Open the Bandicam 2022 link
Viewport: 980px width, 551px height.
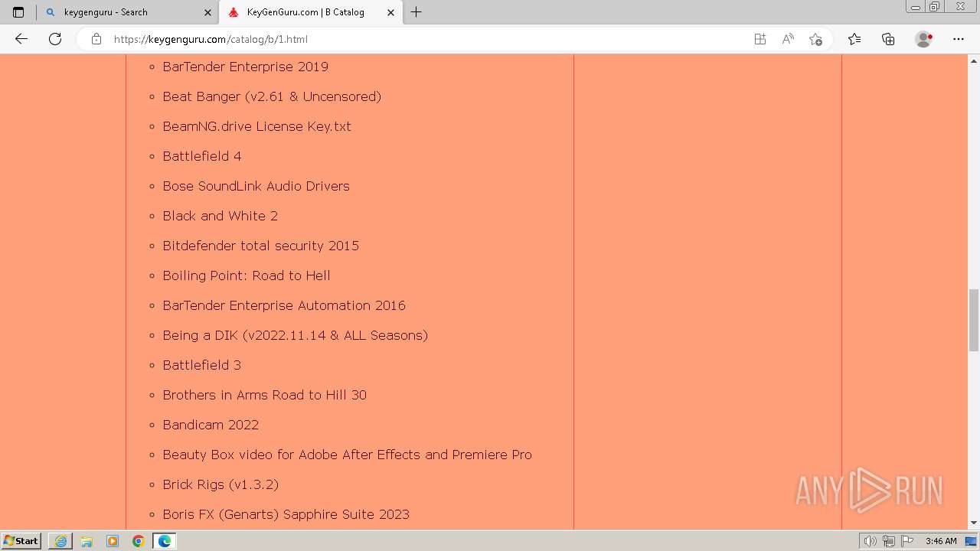211,425
